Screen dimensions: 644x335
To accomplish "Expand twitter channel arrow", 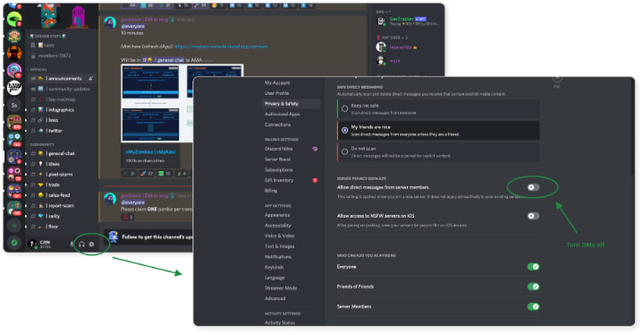I will coord(26,131).
